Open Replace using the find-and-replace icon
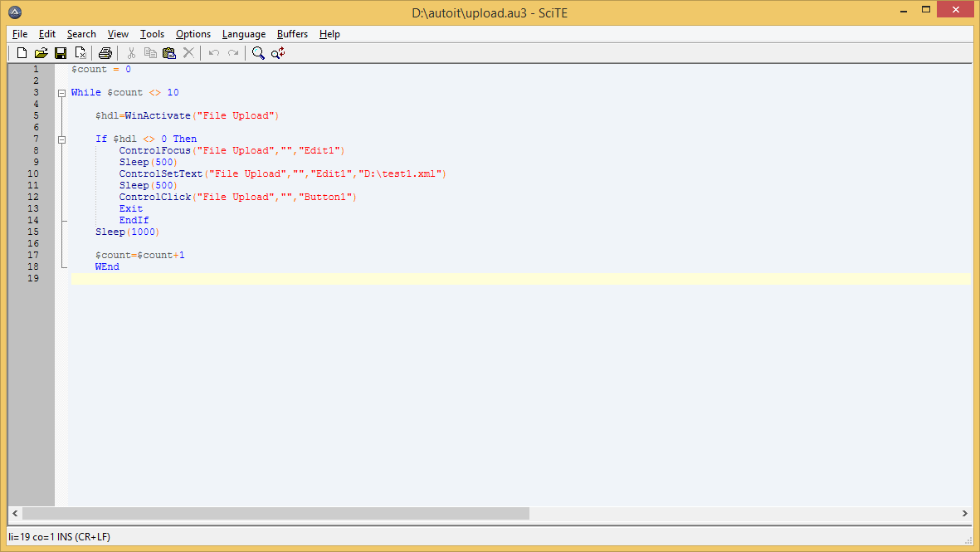 (278, 52)
